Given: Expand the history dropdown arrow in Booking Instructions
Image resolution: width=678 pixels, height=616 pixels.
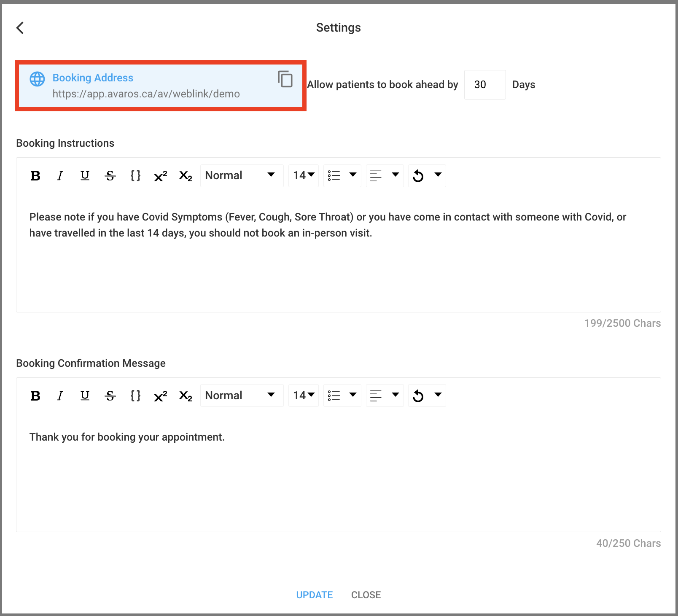Looking at the screenshot, I should click(x=438, y=175).
